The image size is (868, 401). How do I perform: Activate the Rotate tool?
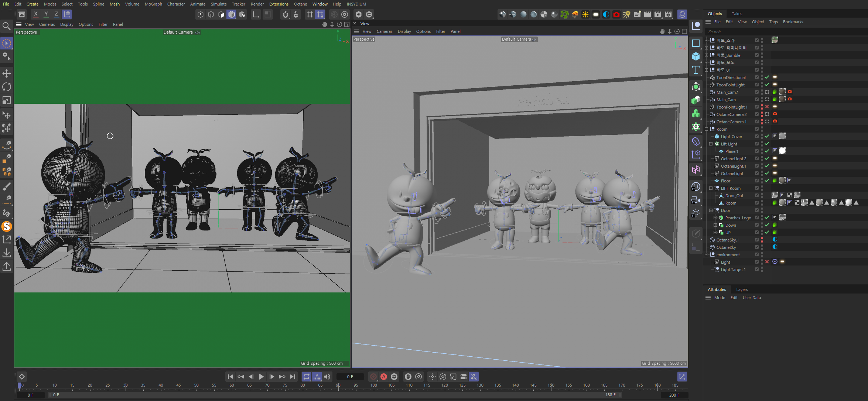[x=7, y=87]
